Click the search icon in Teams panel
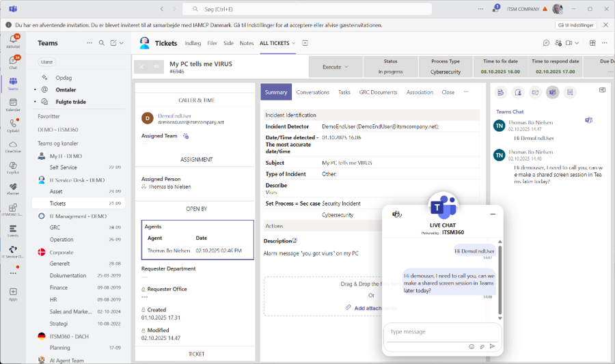615x364 pixels. [x=102, y=43]
